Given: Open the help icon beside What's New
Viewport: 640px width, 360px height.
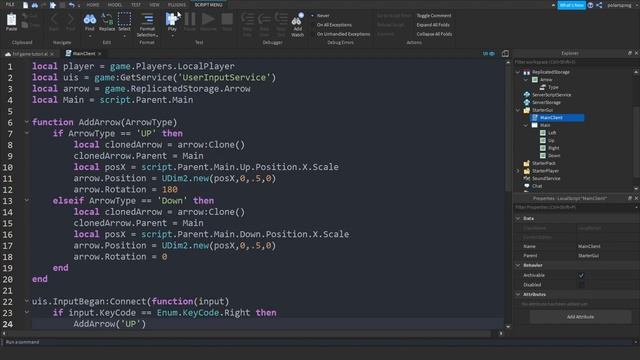Looking at the screenshot, I should pos(590,5).
